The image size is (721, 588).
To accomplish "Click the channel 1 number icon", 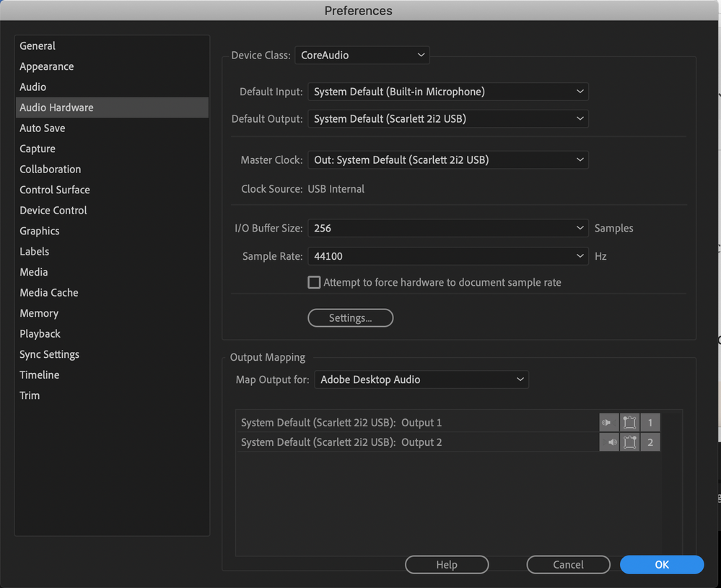I will 650,423.
